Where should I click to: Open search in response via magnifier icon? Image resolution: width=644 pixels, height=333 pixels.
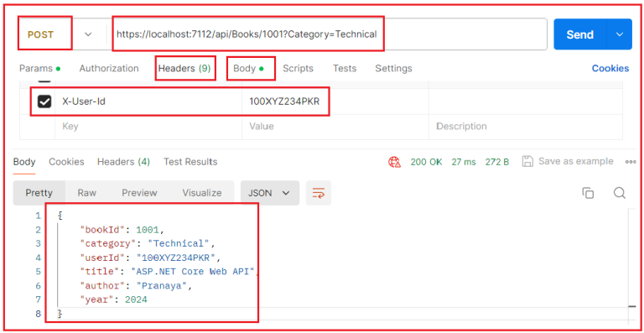click(x=620, y=193)
